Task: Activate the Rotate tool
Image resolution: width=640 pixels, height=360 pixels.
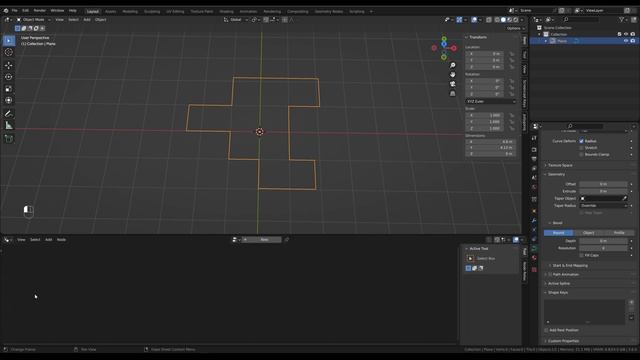Action: click(9, 77)
